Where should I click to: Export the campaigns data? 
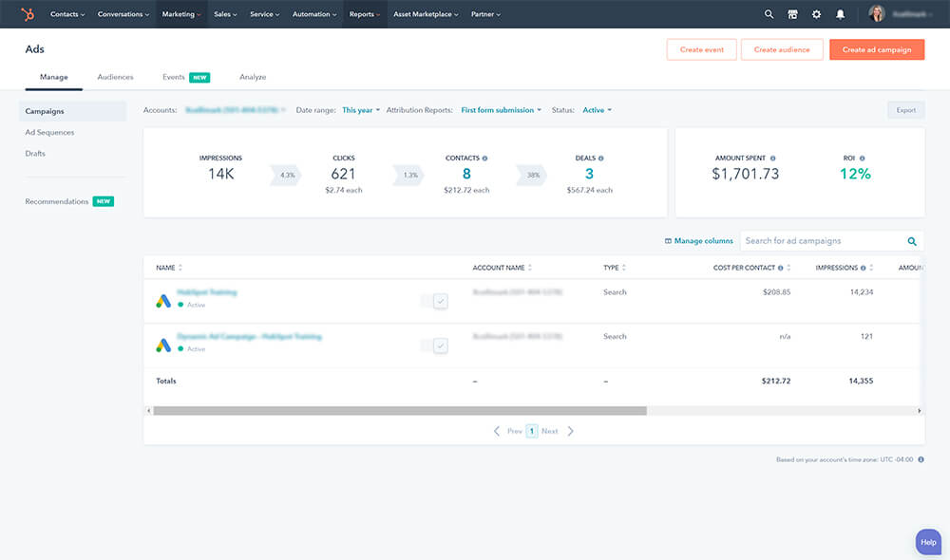(x=904, y=109)
